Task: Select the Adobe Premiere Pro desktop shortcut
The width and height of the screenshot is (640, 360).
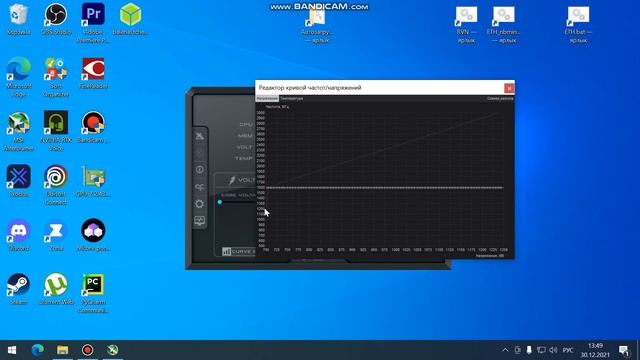Action: (x=93, y=22)
